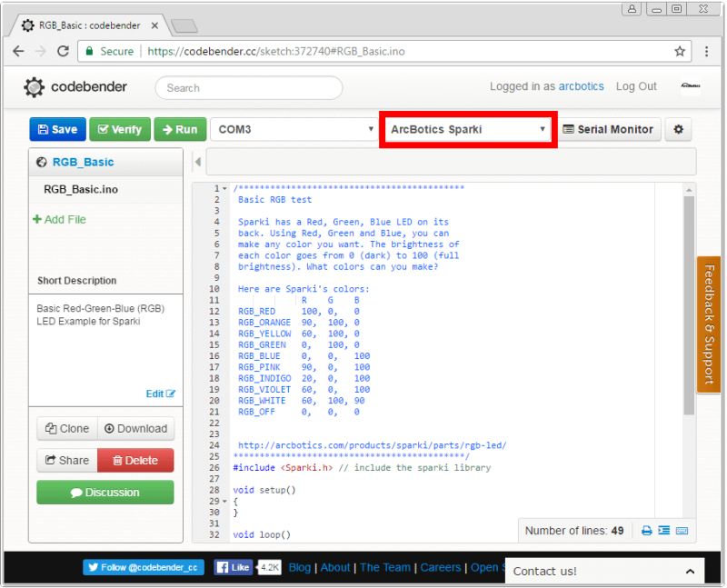Log out of codebender

point(636,86)
